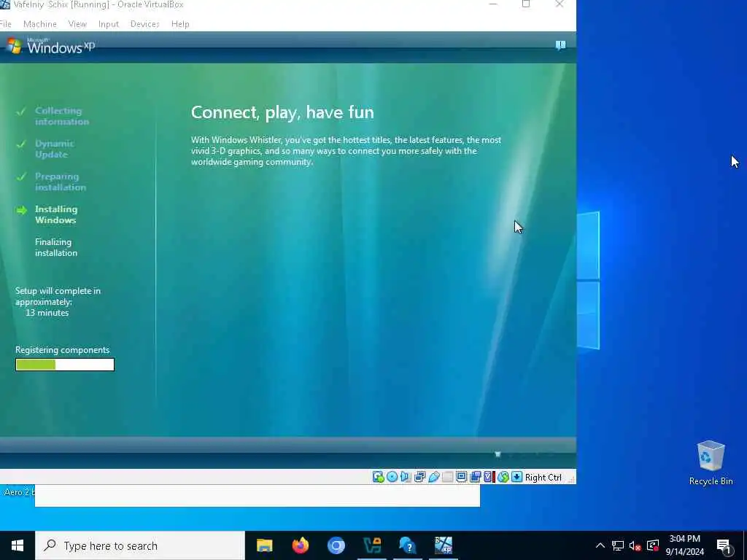Open the Windows Start menu
747x560 pixels.
click(18, 545)
